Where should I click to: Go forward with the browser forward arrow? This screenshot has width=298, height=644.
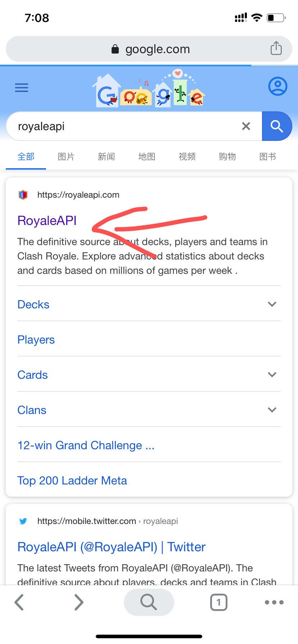pyautogui.click(x=78, y=602)
